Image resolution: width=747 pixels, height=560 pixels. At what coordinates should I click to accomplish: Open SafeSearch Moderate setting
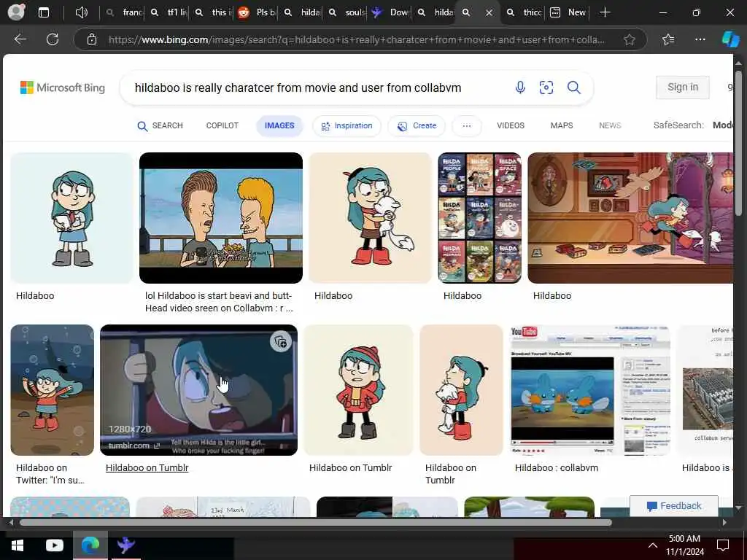[722, 125]
